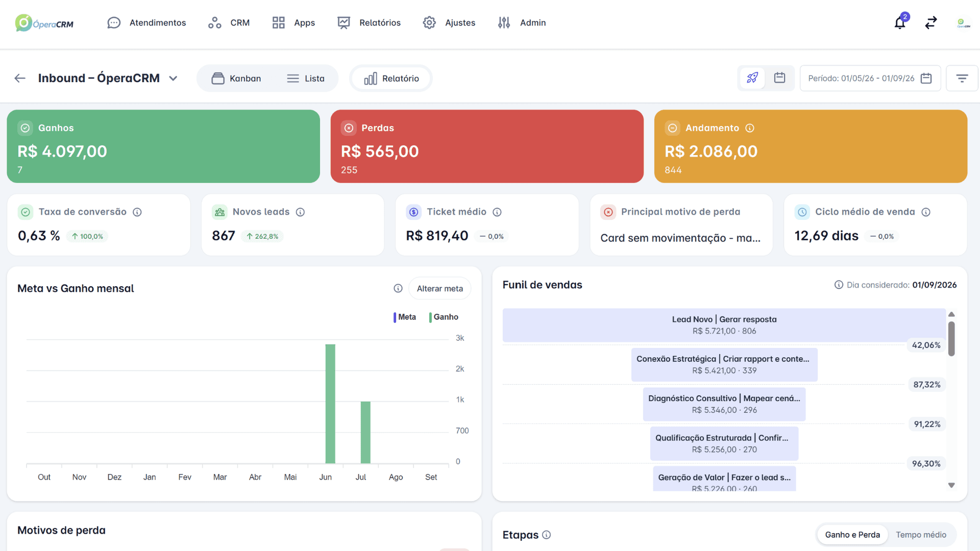Open the filter lines icon button
980x551 pixels.
962,78
